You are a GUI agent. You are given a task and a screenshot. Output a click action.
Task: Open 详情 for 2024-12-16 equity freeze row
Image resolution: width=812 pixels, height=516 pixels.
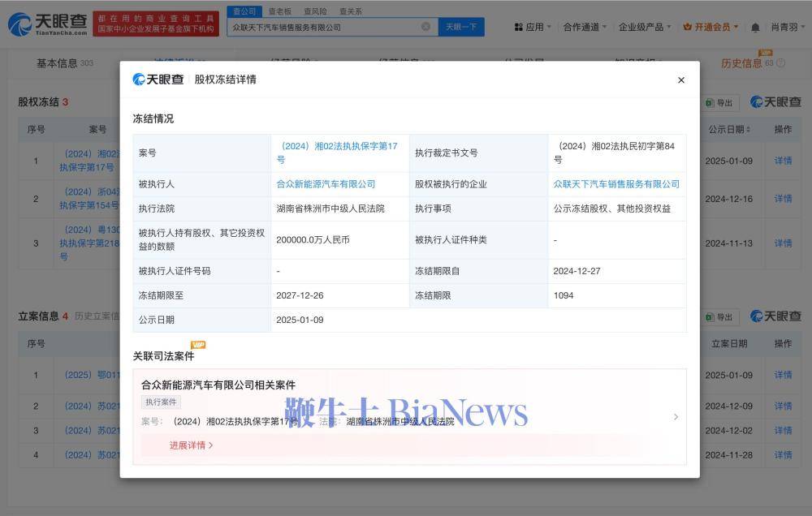click(x=783, y=199)
